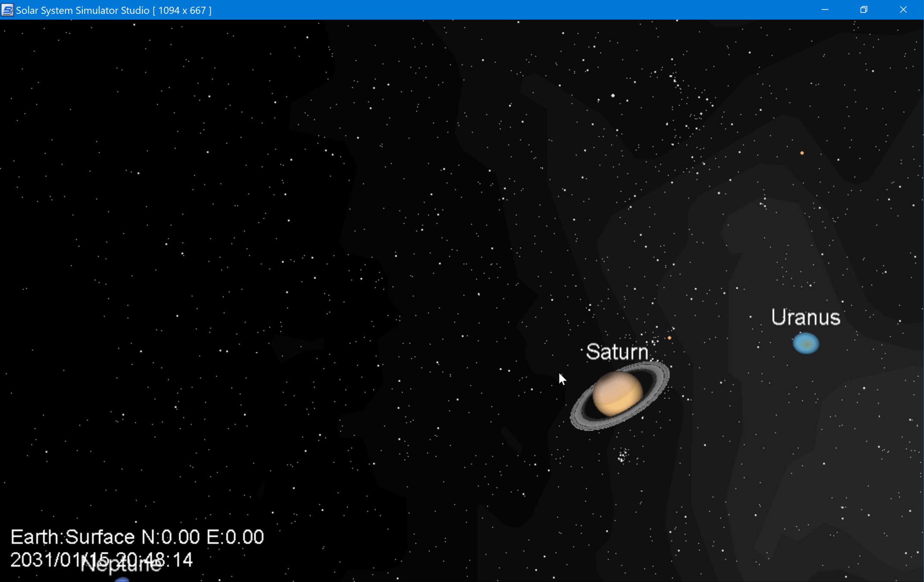
Task: Click the Solar System Simulator app icon
Action: pos(7,9)
